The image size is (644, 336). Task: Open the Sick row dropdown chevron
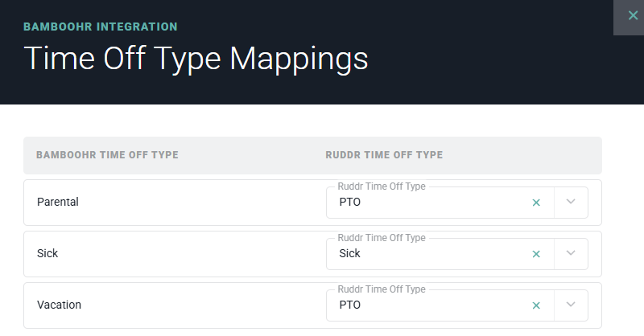tap(572, 254)
